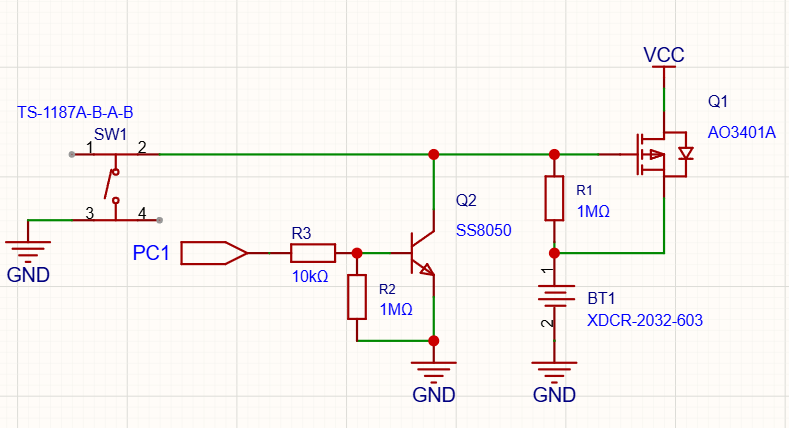Select the BT1 designator text

click(601, 298)
